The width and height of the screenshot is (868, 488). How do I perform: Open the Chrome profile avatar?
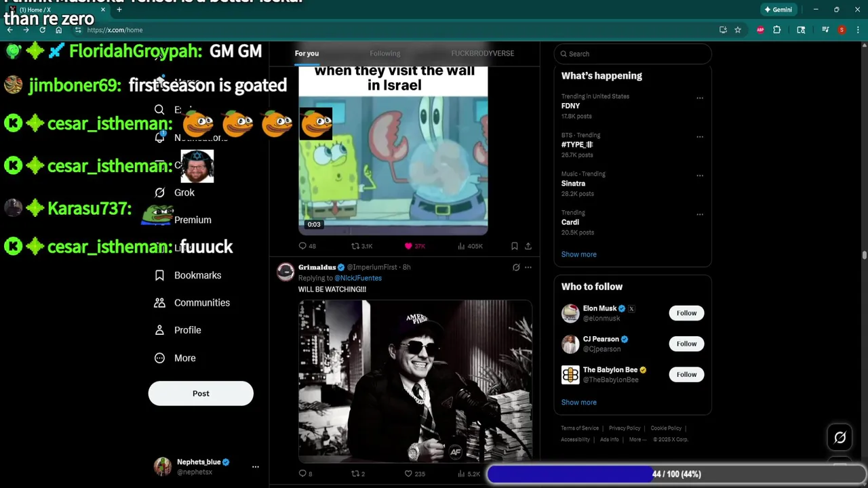click(842, 30)
